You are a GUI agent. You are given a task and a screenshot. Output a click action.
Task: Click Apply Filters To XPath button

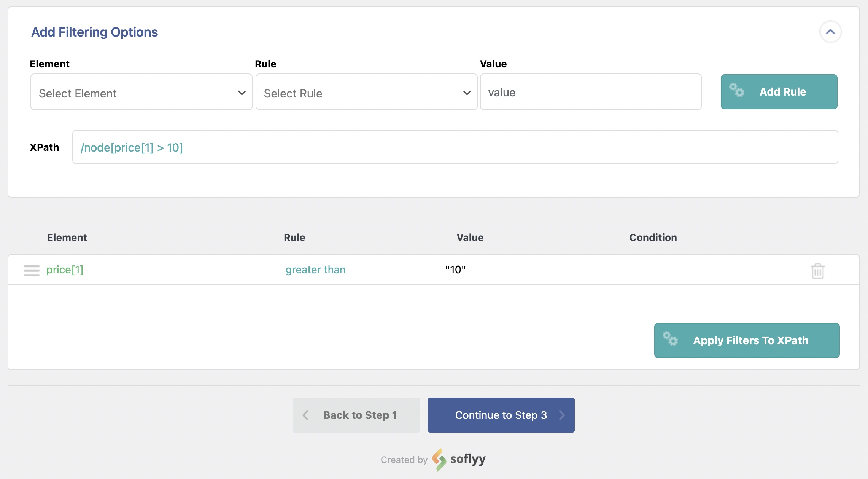(747, 340)
